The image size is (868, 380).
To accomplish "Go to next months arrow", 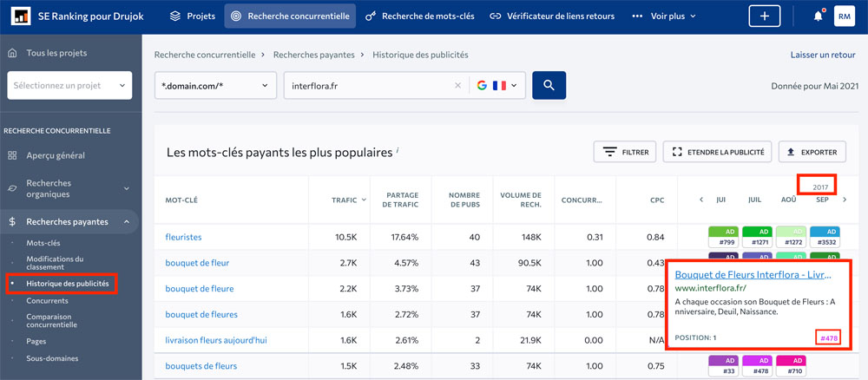I will tap(845, 200).
